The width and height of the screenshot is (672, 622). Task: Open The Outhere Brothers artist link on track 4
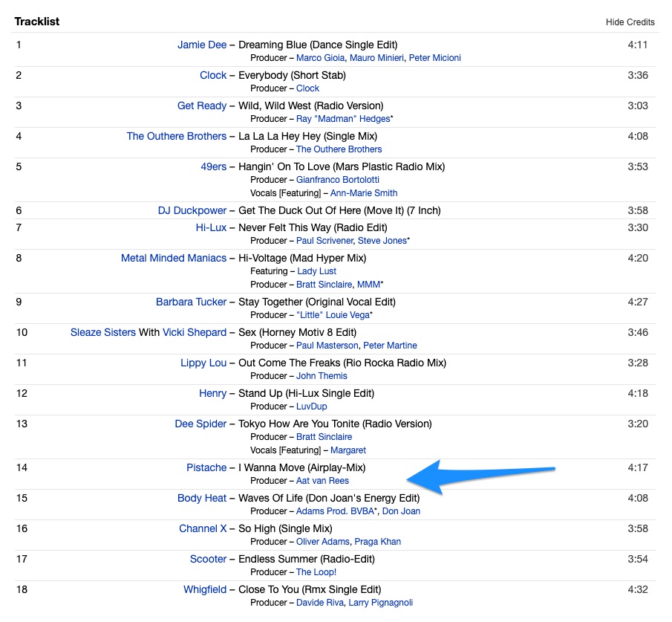click(x=177, y=136)
